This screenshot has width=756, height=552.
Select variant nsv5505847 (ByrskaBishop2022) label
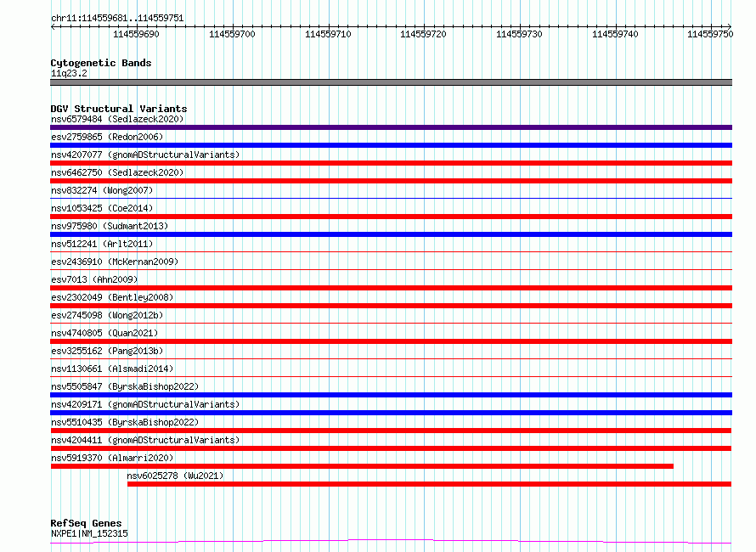point(125,386)
